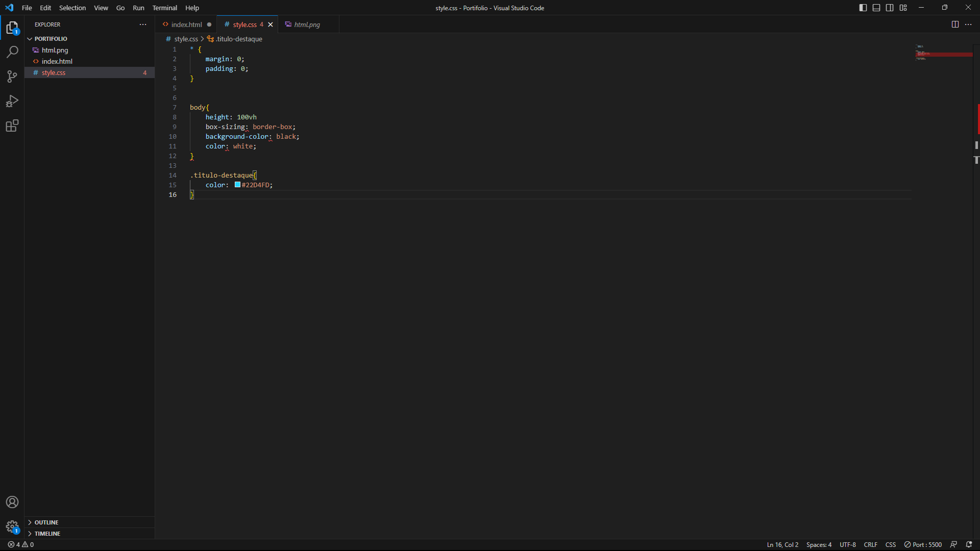Open the Manage gear icon

point(12,527)
